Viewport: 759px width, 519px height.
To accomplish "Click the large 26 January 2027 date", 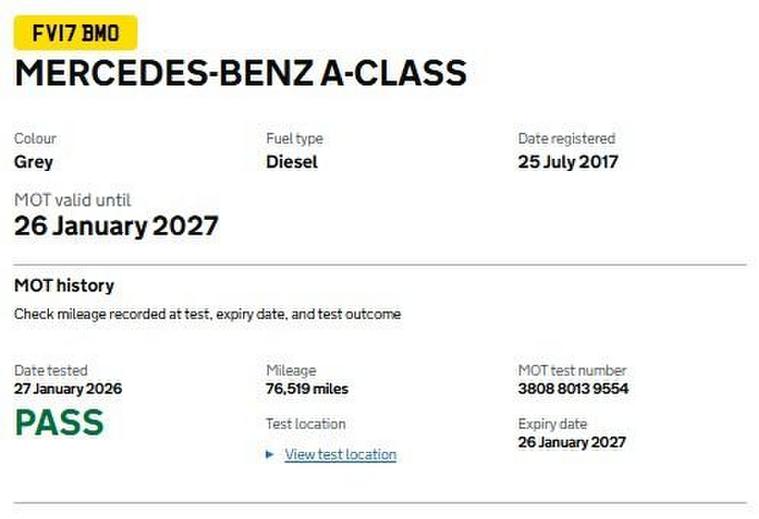I will pyautogui.click(x=116, y=226).
